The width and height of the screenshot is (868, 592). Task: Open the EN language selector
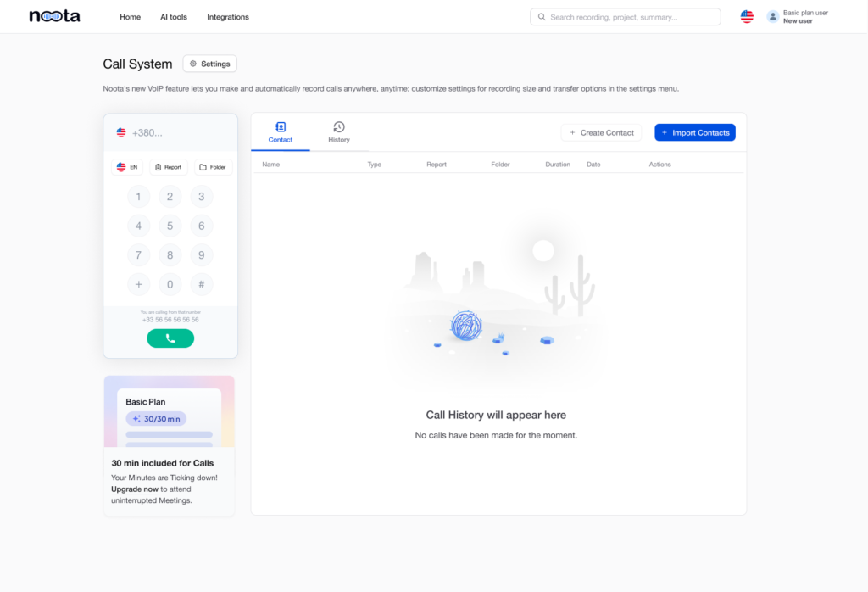(x=125, y=166)
